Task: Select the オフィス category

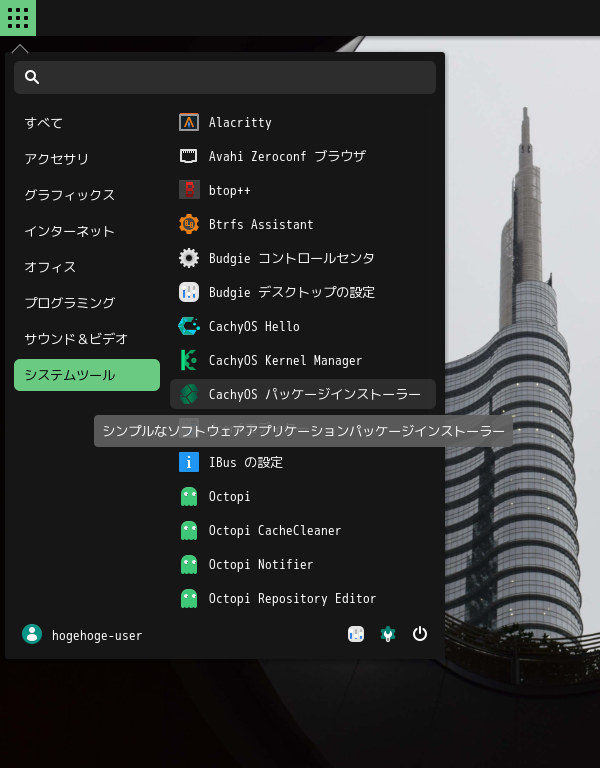Action: coord(87,267)
